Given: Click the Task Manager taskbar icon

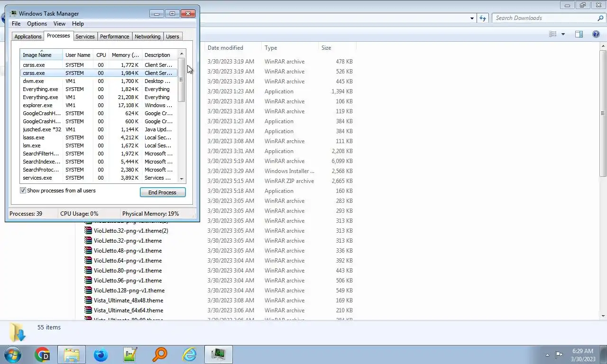Looking at the screenshot, I should click(219, 355).
